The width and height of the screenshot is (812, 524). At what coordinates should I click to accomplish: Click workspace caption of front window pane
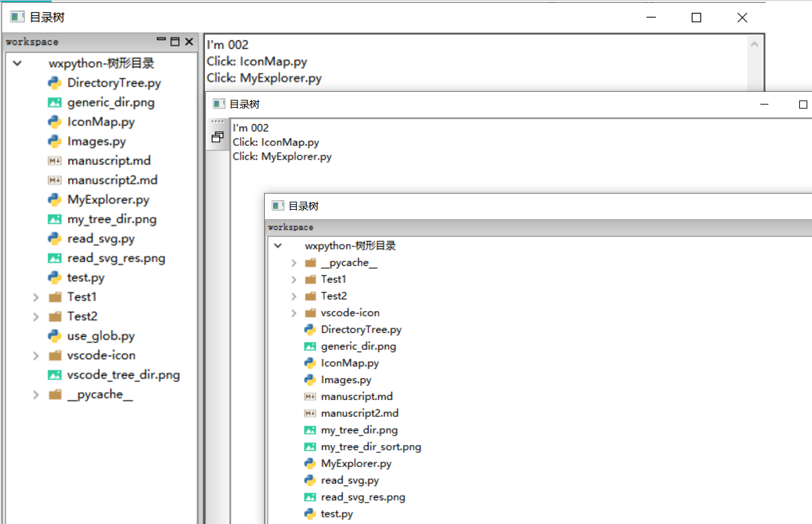pos(290,227)
